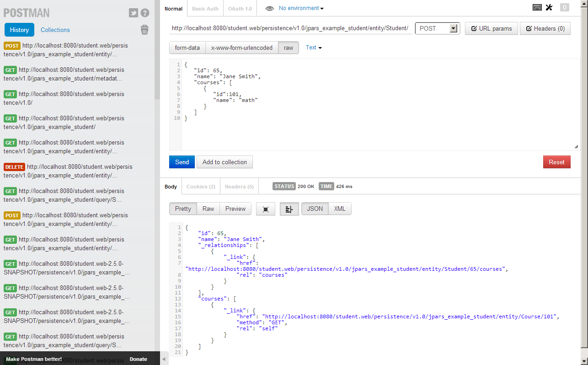Open the help question mark icon

tap(145, 13)
